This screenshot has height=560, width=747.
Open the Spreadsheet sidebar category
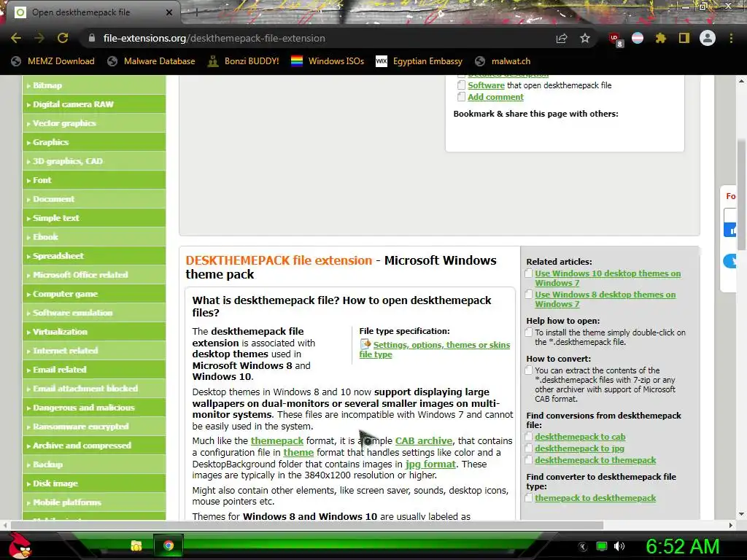point(94,256)
